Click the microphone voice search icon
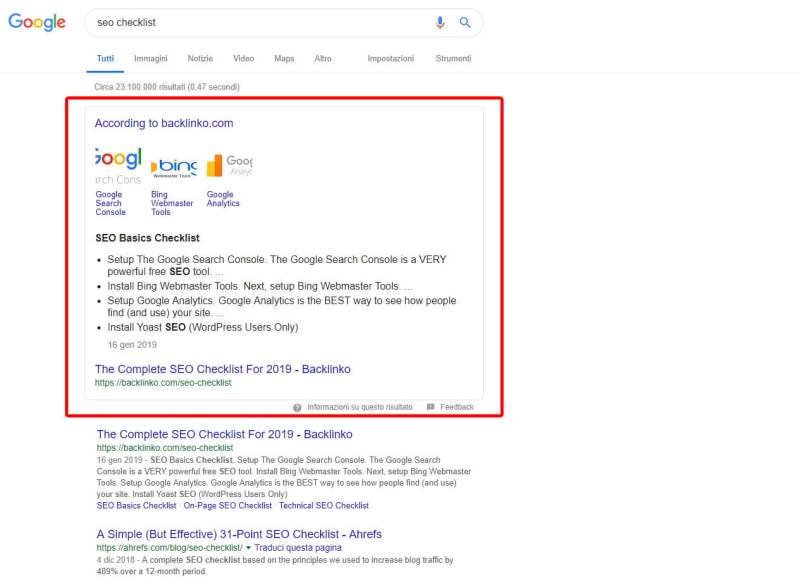800x583 pixels. click(x=440, y=22)
